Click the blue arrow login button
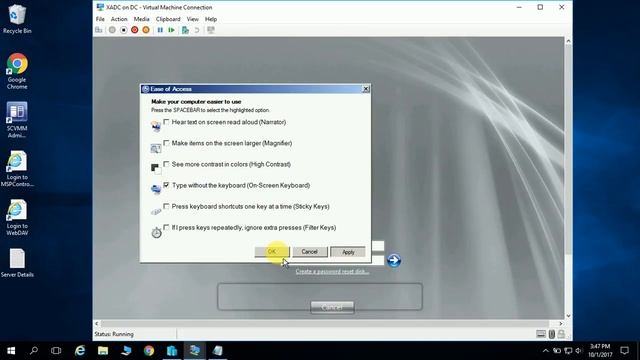The width and height of the screenshot is (640, 360). point(393,260)
